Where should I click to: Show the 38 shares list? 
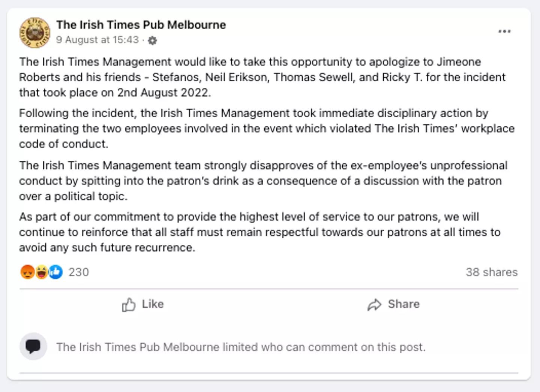click(491, 272)
